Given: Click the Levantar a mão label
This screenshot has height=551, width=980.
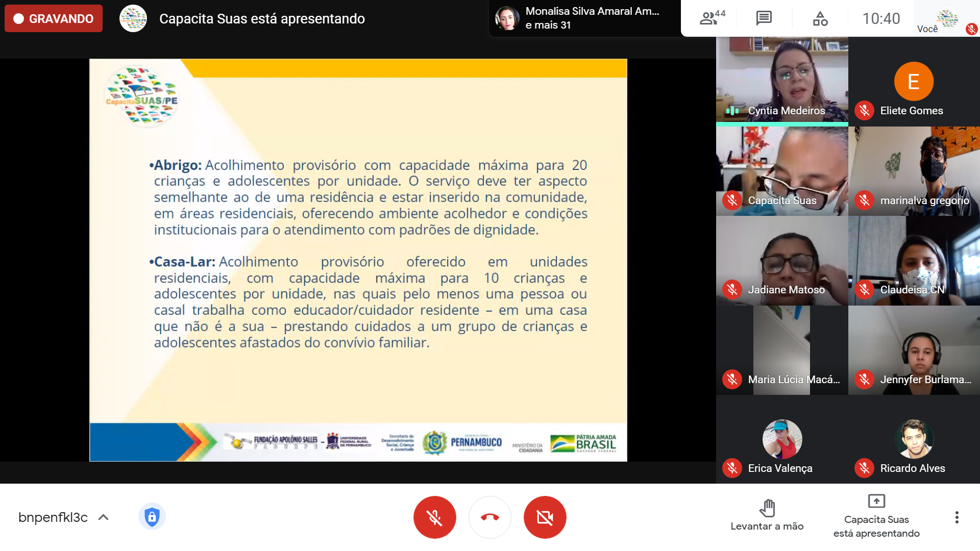Looking at the screenshot, I should pos(767,526).
